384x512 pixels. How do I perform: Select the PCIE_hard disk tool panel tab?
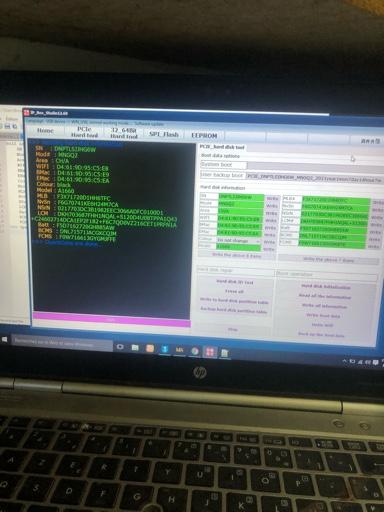pos(222,147)
